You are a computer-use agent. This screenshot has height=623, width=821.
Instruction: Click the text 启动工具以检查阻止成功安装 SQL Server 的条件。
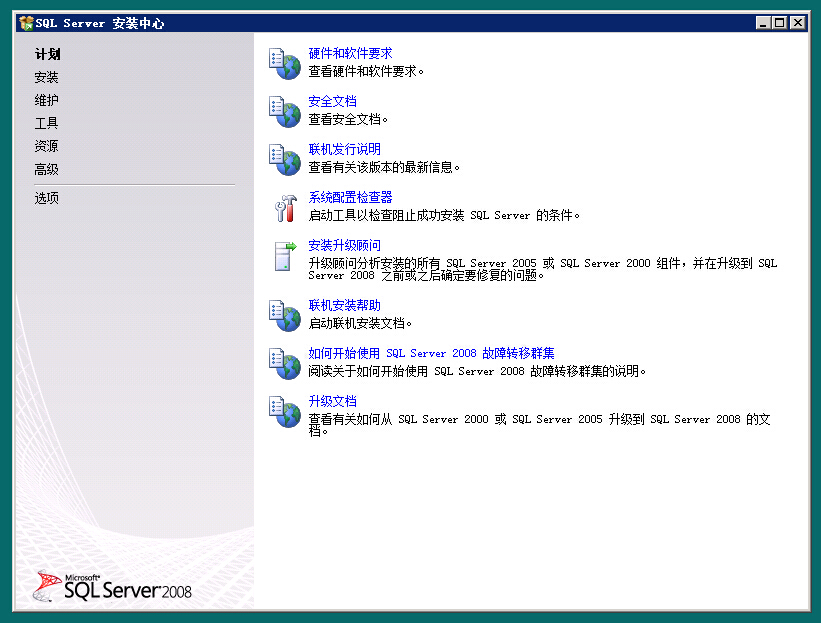[444, 215]
